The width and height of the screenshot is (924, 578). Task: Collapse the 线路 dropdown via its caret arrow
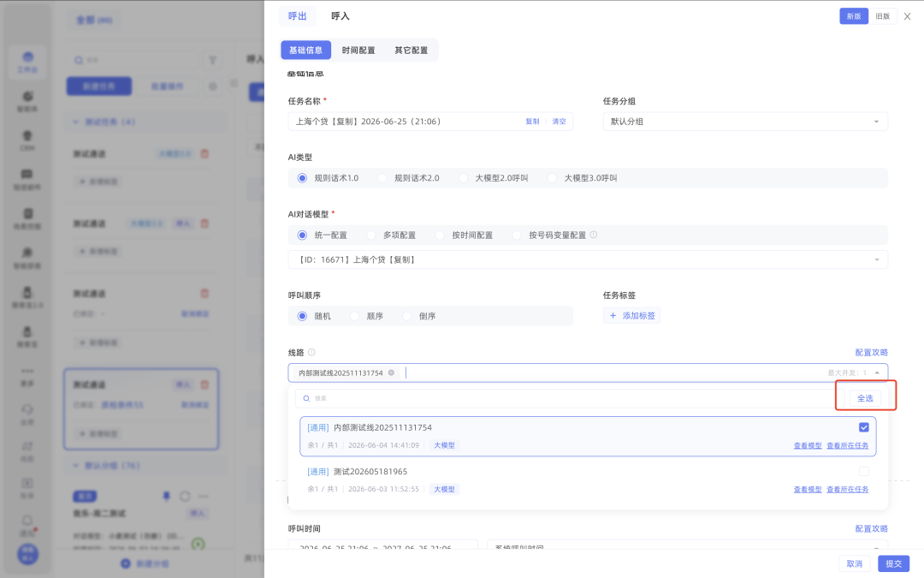click(878, 372)
